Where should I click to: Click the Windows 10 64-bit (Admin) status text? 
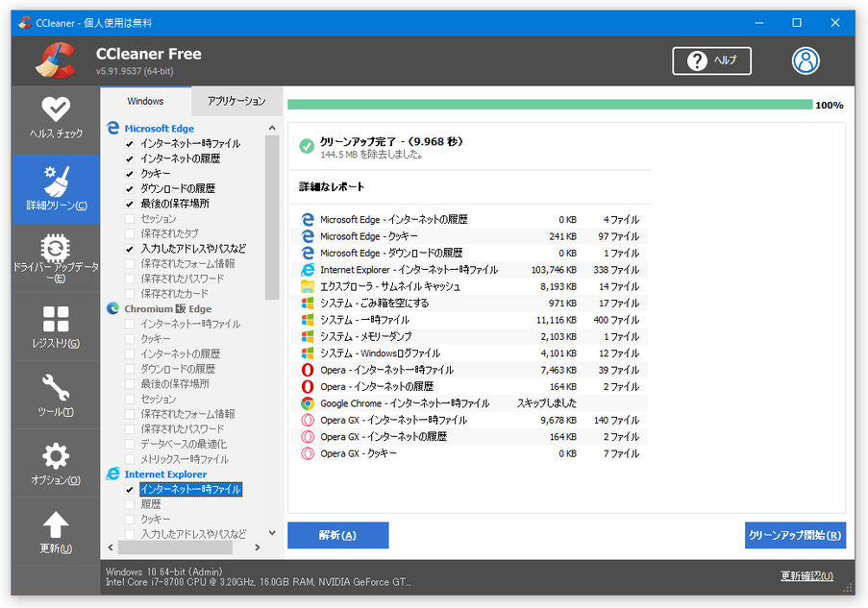163,572
